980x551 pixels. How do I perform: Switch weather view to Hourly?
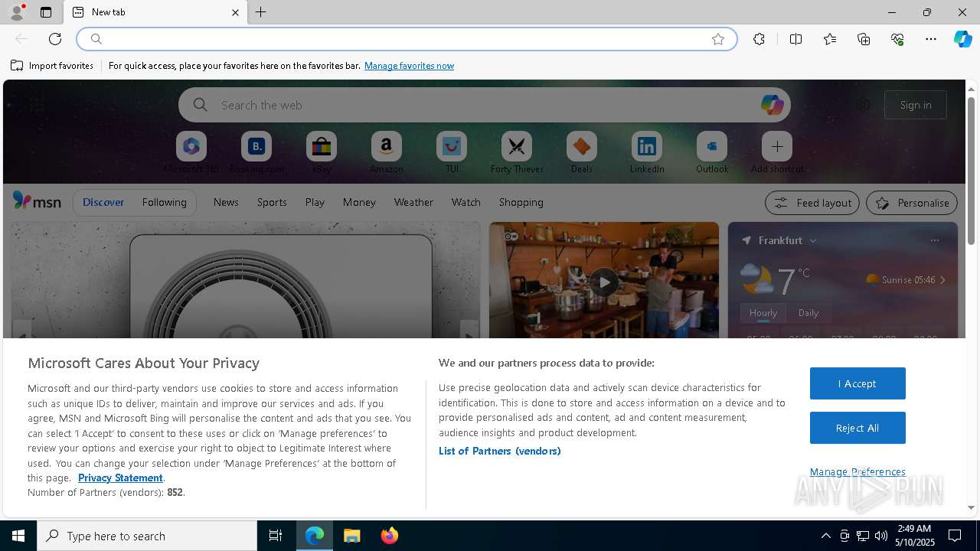coord(763,313)
